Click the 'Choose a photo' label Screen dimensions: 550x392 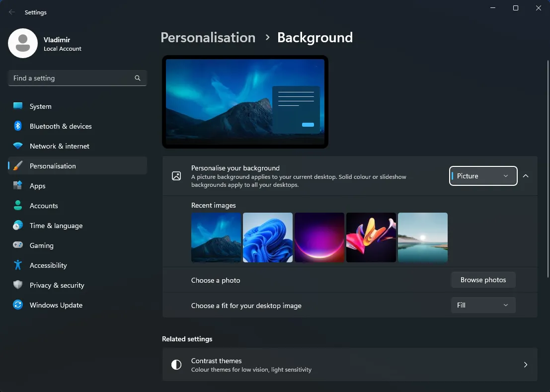[x=216, y=280]
